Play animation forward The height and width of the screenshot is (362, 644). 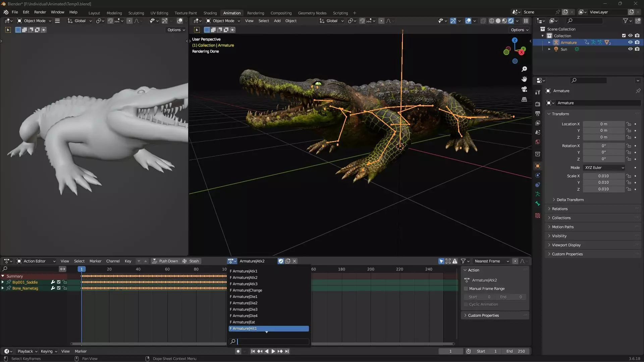(273, 351)
